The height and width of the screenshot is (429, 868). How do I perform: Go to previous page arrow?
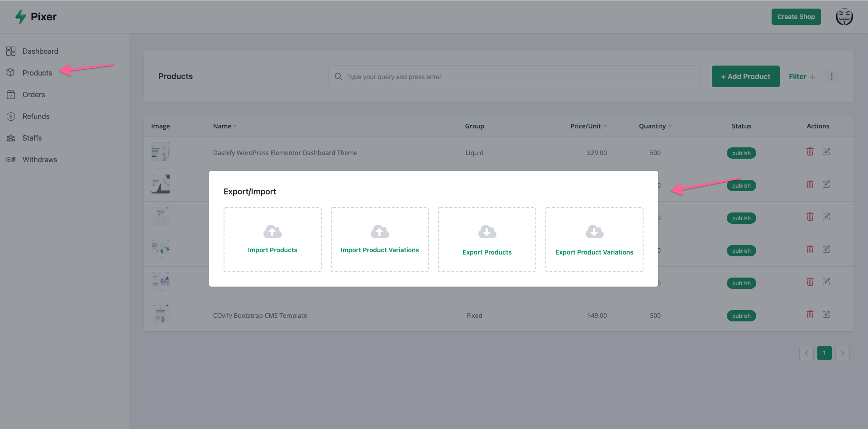point(806,353)
